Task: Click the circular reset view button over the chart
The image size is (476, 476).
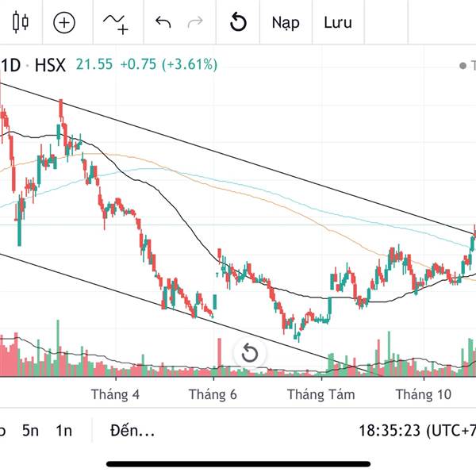Action: [250, 353]
